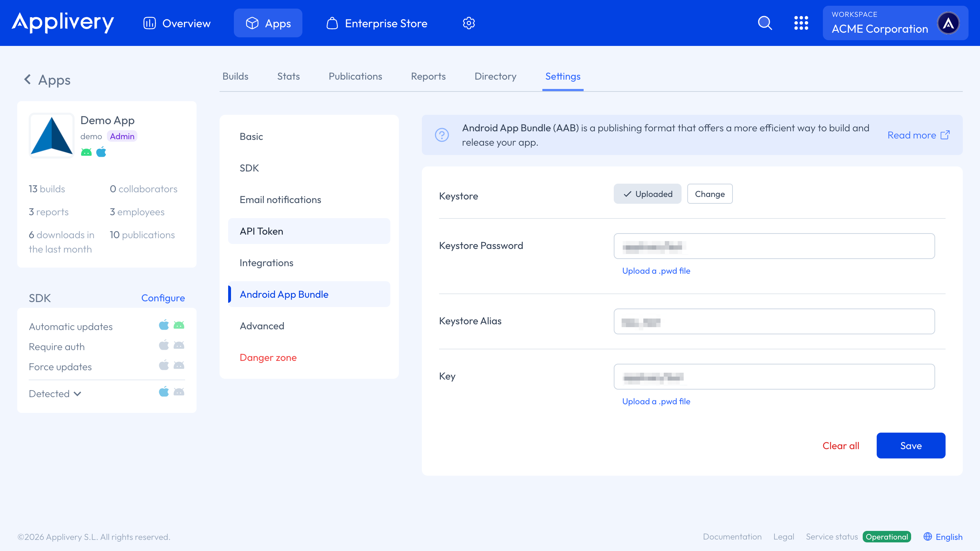The width and height of the screenshot is (980, 551).
Task: Switch to the Publications tab
Action: (x=355, y=76)
